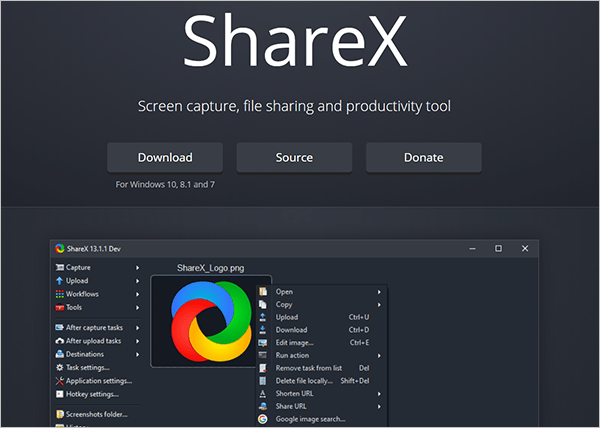Select the ShareX_Logo.png thumbnail
This screenshot has width=600, height=428.
pos(198,322)
